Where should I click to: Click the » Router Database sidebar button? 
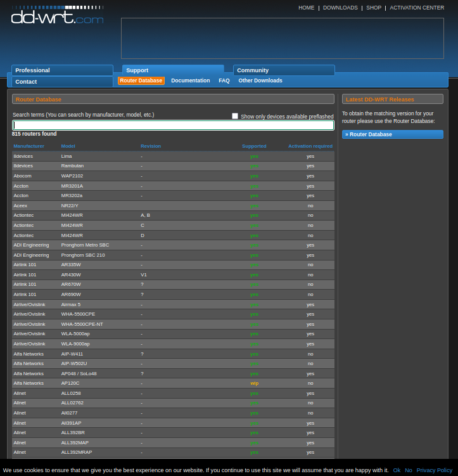tap(393, 134)
